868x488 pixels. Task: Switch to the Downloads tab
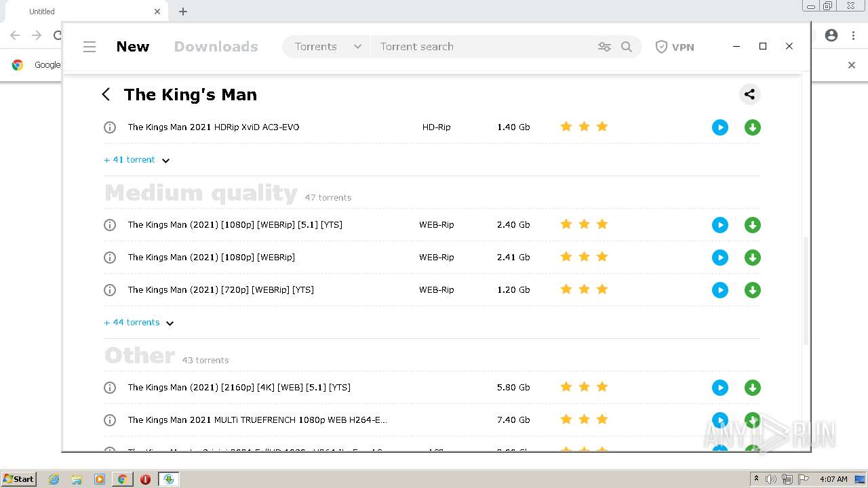tap(216, 47)
